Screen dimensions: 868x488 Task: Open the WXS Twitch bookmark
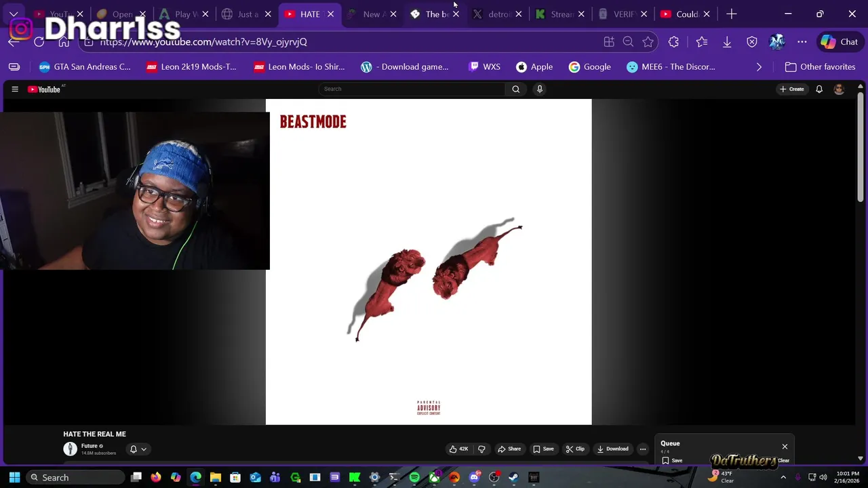pos(484,66)
